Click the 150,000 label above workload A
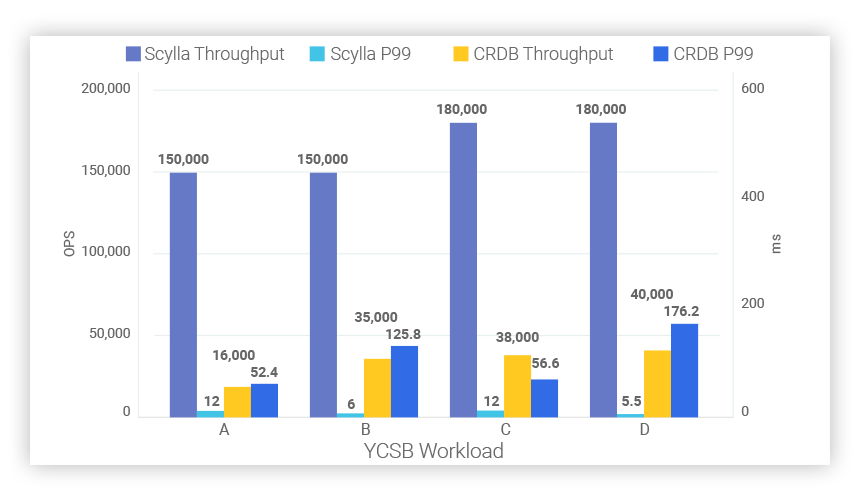The width and height of the screenshot is (860, 500). click(x=183, y=160)
